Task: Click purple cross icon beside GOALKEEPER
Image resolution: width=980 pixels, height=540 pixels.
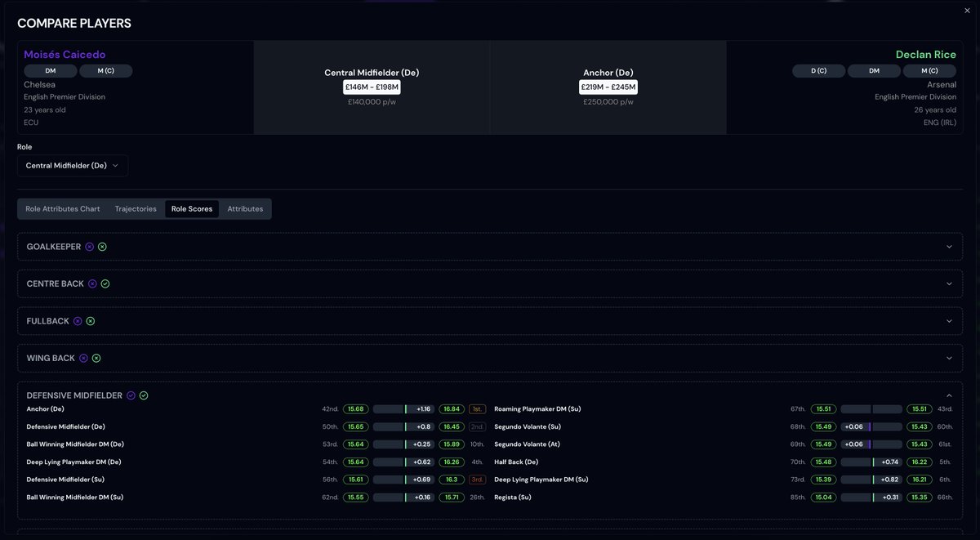Action: (x=89, y=247)
